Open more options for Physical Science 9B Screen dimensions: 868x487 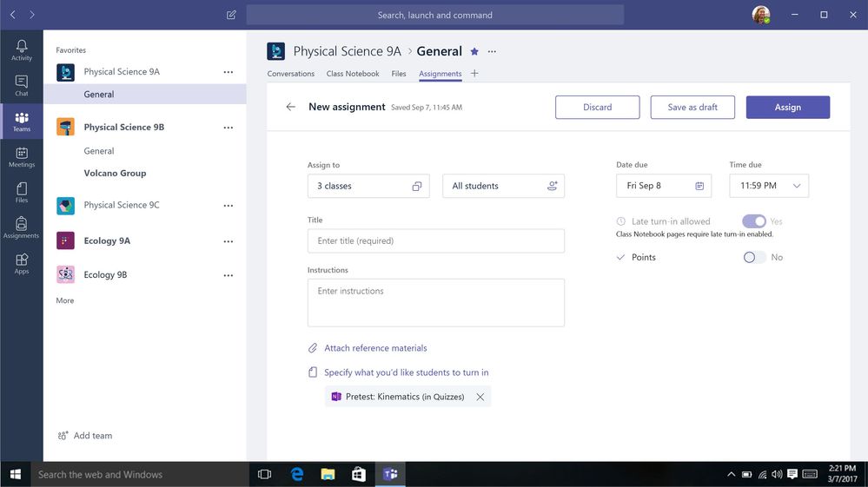228,127
